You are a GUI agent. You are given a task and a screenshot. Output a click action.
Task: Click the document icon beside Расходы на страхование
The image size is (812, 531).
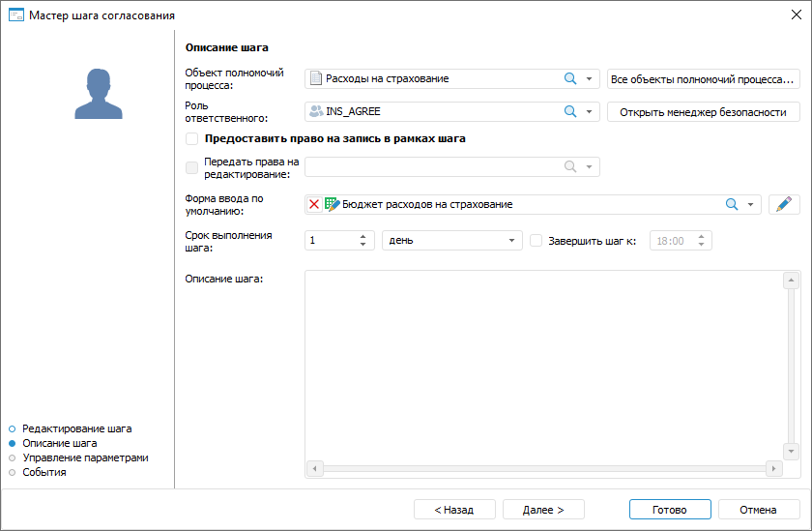pyautogui.click(x=315, y=78)
